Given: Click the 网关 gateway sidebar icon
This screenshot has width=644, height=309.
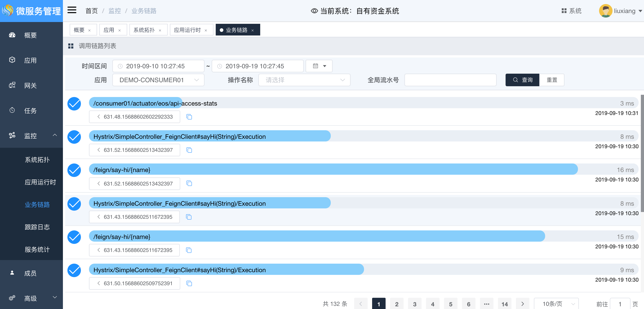Looking at the screenshot, I should [x=12, y=85].
